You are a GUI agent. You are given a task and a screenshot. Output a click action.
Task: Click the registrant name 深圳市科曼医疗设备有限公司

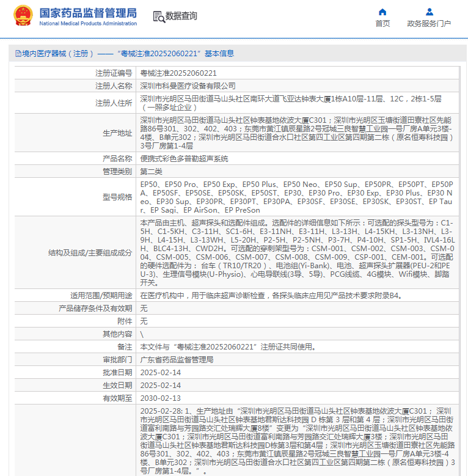[x=188, y=86]
